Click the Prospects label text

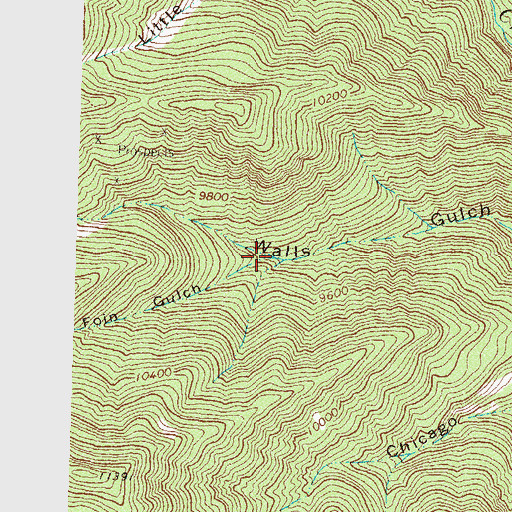pos(146,151)
